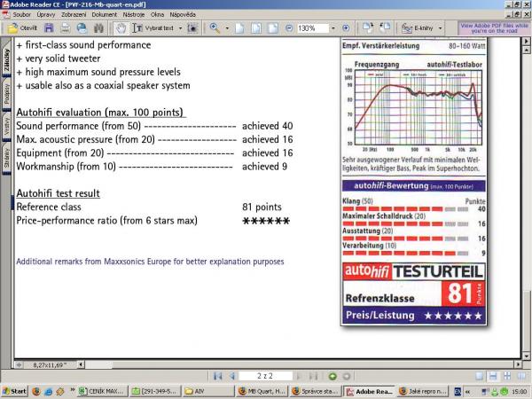Click the zoom-in magnifier tool icon
The height and width of the screenshot is (399, 532).
215,27
